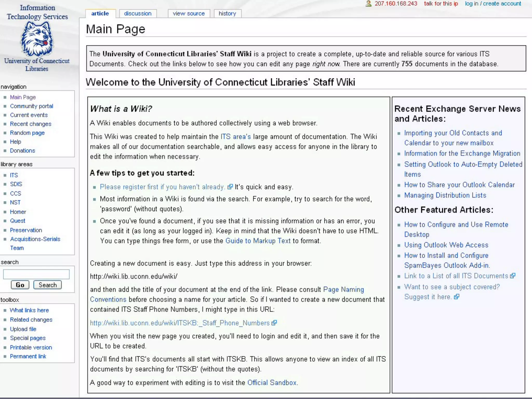Focus the sidebar search text field

tap(36, 274)
